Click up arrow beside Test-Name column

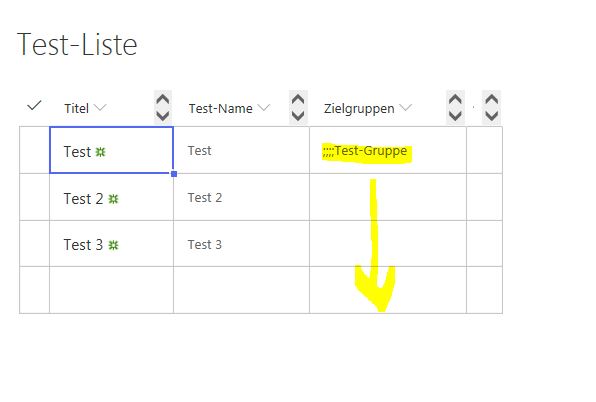point(298,100)
